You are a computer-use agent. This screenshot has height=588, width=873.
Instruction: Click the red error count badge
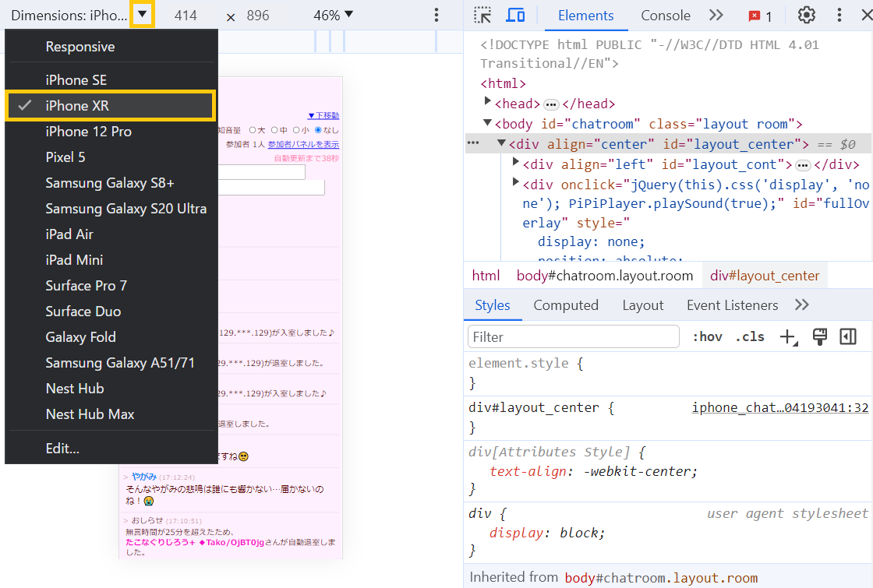coord(760,16)
